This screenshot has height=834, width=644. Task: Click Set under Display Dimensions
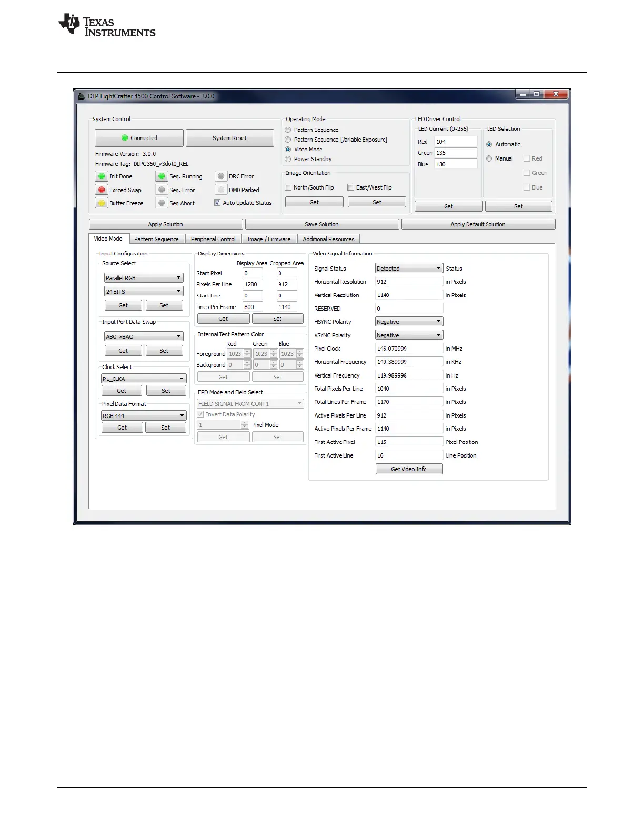tap(277, 319)
